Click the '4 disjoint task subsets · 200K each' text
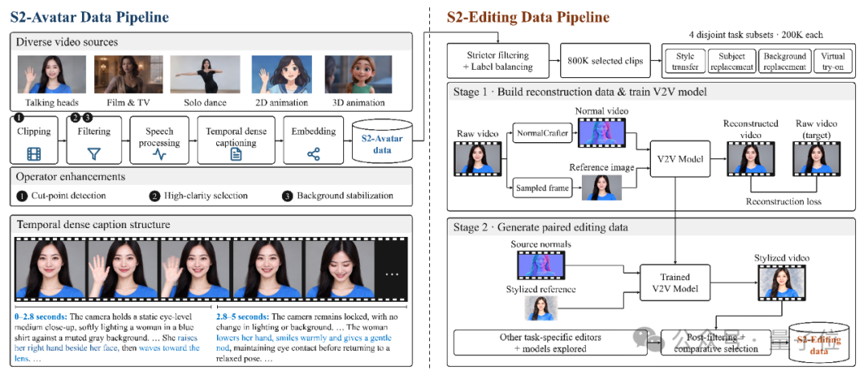 756,35
